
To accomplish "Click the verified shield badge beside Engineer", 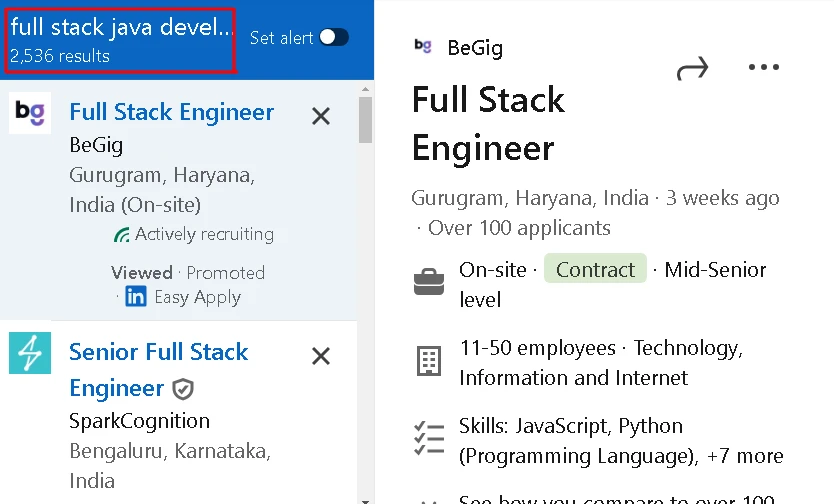I will coord(183,389).
